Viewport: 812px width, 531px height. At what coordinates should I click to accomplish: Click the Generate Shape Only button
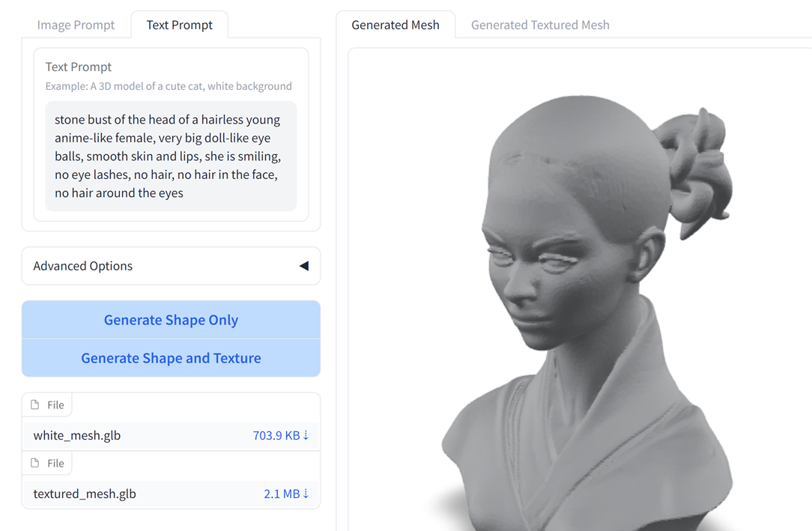pyautogui.click(x=171, y=320)
